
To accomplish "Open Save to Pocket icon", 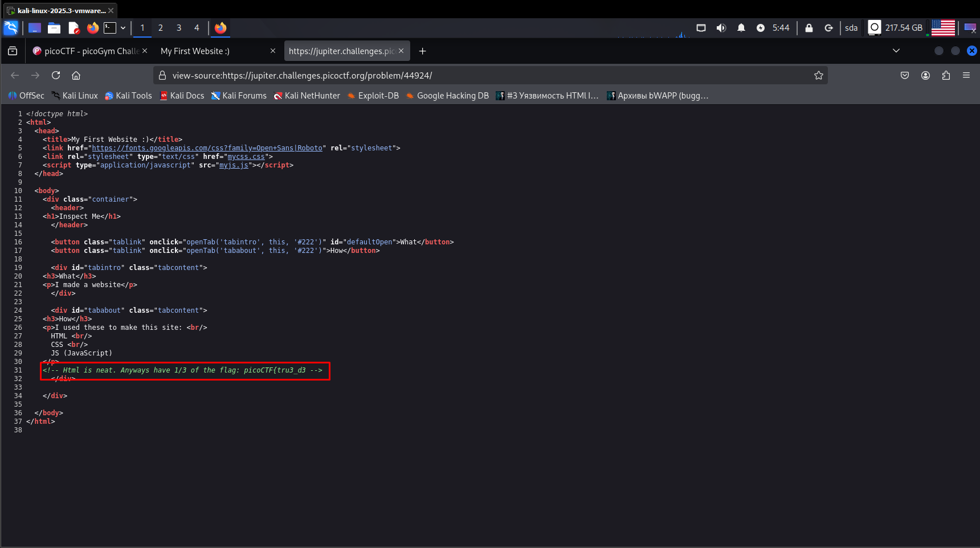I will point(905,75).
